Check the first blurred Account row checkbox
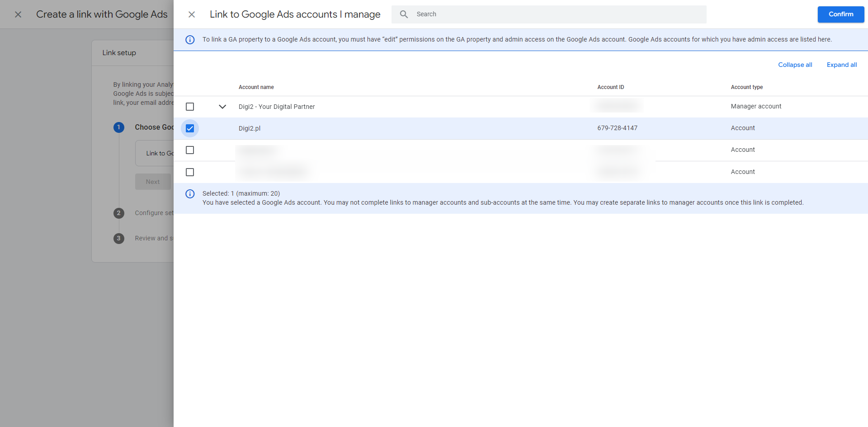 [190, 150]
